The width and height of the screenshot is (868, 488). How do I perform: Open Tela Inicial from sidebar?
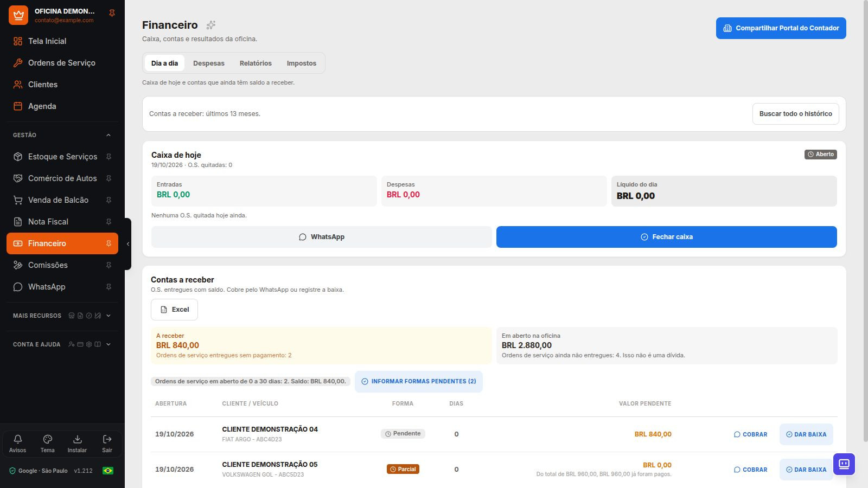coord(62,41)
